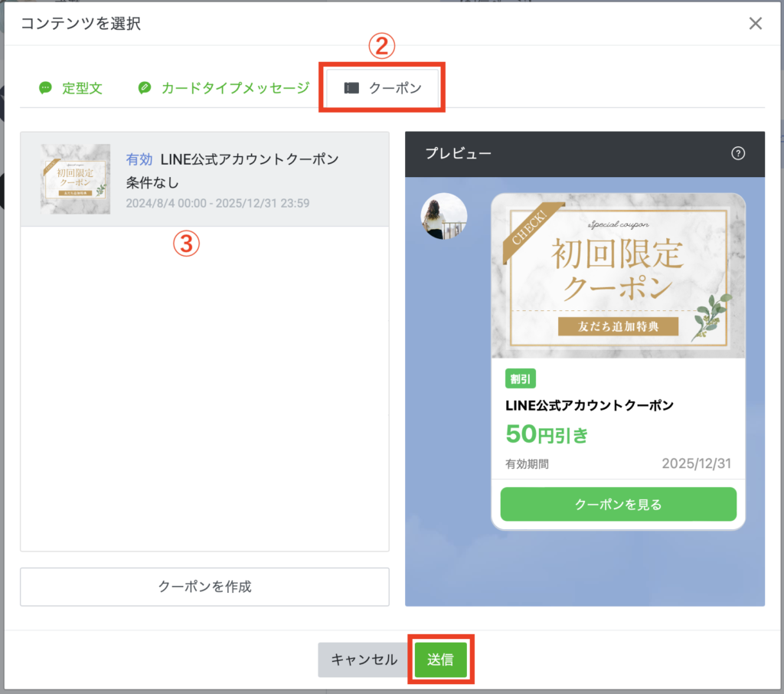Close the コンテンツを選択 dialog with X
Viewport: 784px width, 694px height.
(755, 23)
